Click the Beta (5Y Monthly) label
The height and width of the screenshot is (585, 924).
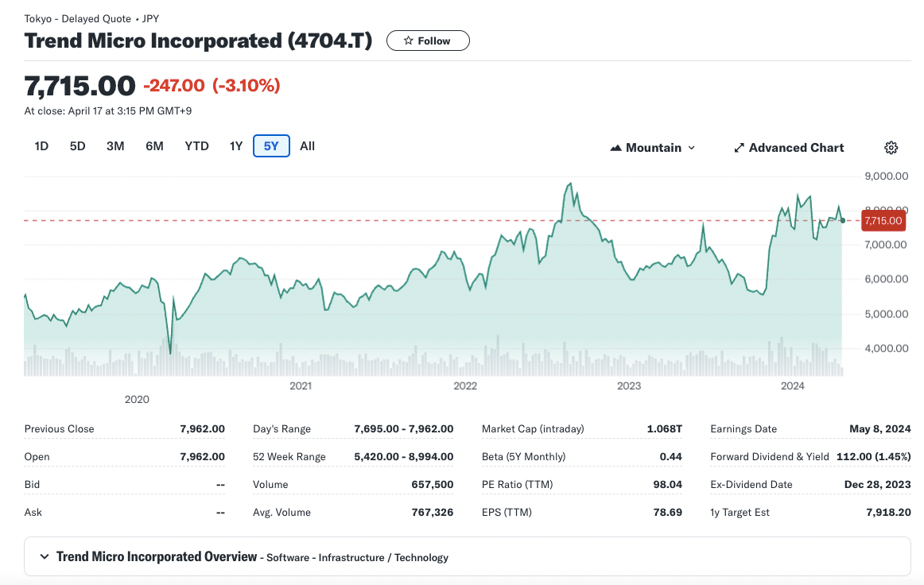pos(523,456)
